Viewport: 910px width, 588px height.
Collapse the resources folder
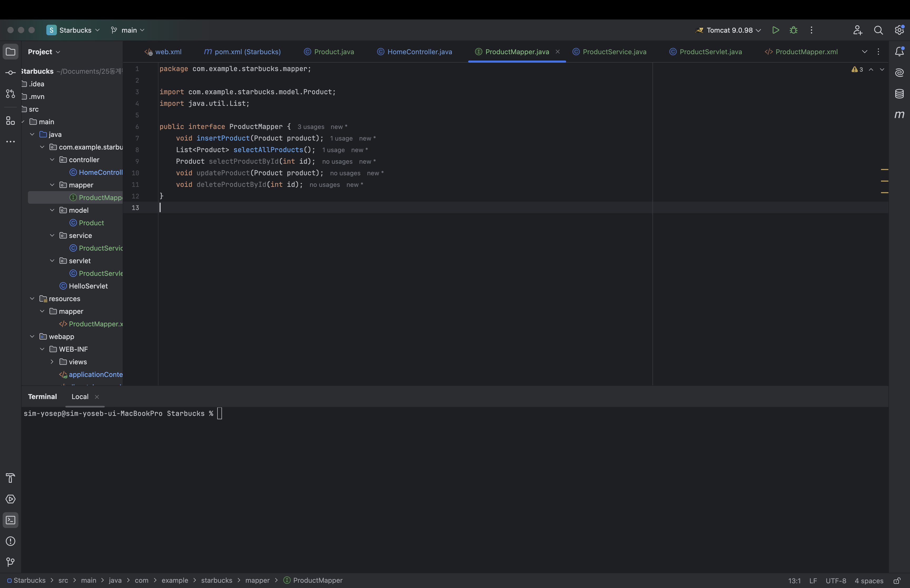point(32,298)
